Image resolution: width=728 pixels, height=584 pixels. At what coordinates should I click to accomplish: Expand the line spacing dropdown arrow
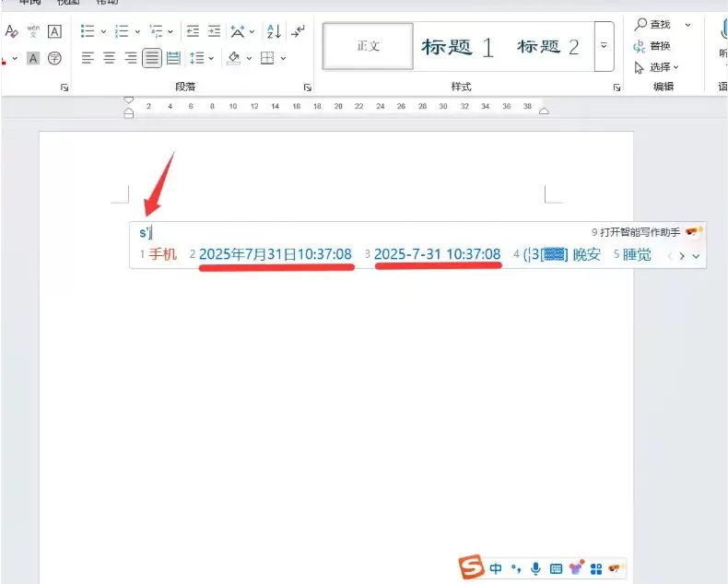point(211,59)
